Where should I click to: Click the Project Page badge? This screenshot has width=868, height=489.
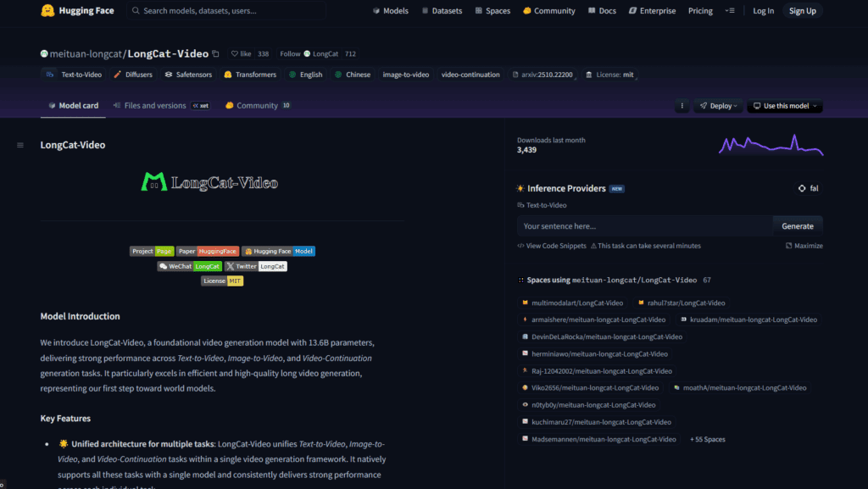[152, 251]
